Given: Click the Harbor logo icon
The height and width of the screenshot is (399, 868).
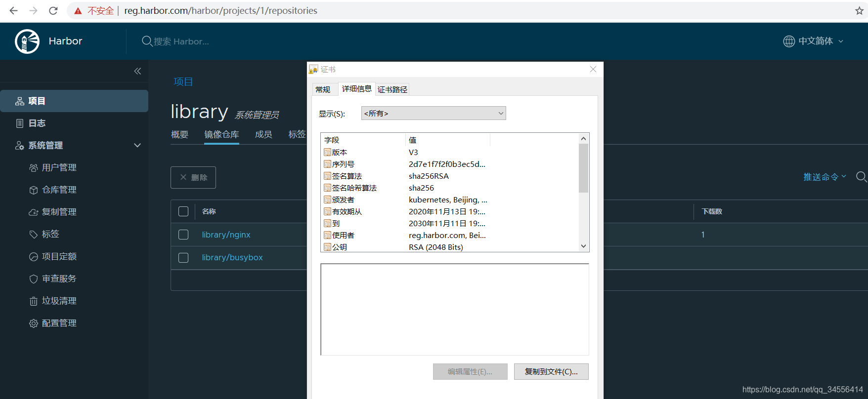Looking at the screenshot, I should point(27,41).
